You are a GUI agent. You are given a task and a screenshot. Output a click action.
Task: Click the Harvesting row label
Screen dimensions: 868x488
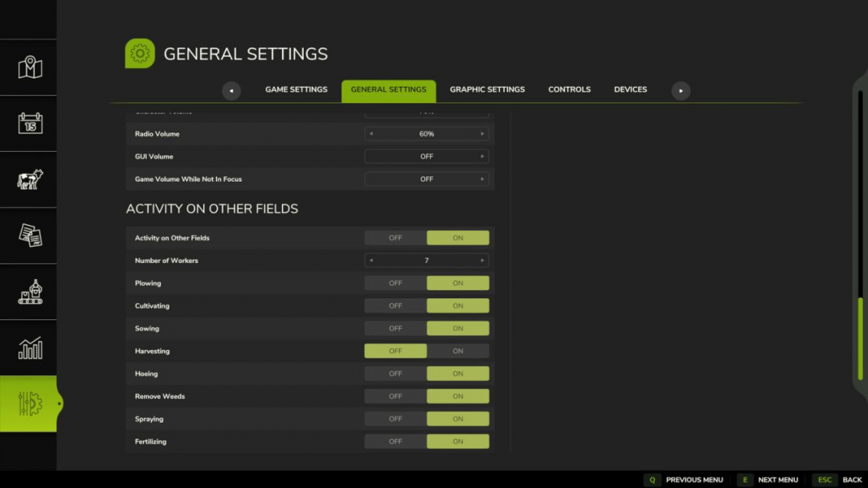coord(152,351)
